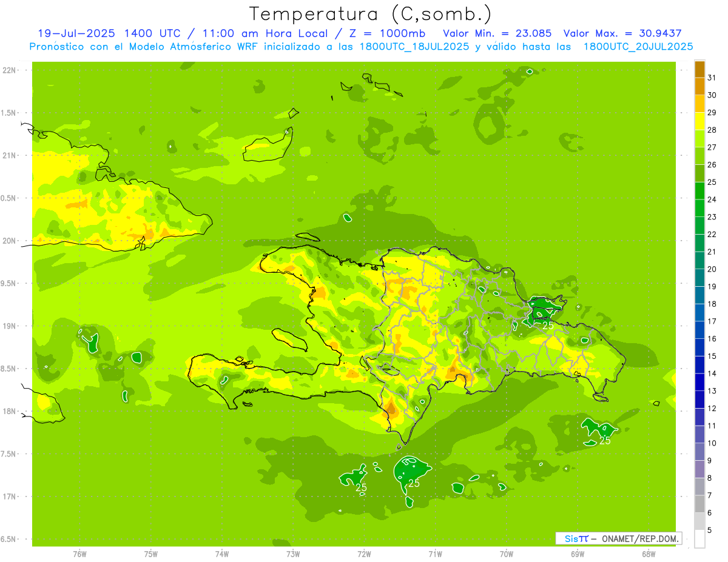Click the '76W' longitude axis label
728x562 pixels.
point(79,554)
